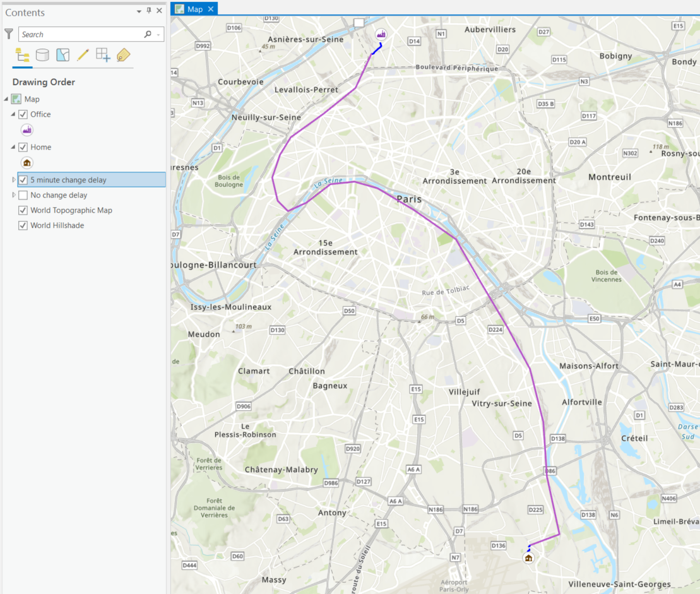Viewport: 700px width, 594px height.
Task: Click the white square marker near Asnières-sur-Seine
Action: click(359, 22)
